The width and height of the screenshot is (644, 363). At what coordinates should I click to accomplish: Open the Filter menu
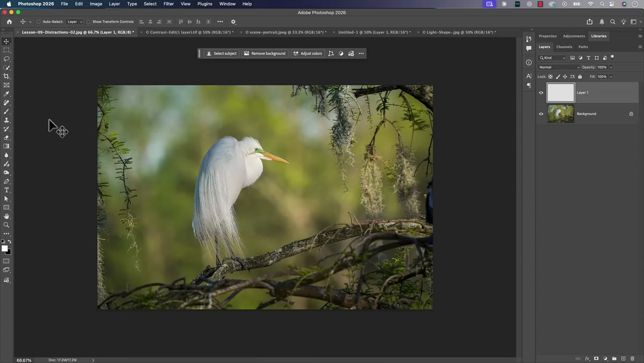pos(169,4)
